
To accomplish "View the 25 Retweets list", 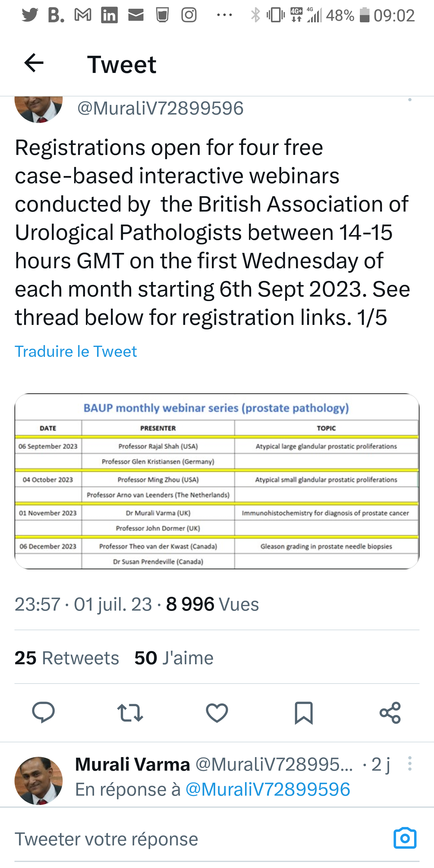I will tap(67, 657).
